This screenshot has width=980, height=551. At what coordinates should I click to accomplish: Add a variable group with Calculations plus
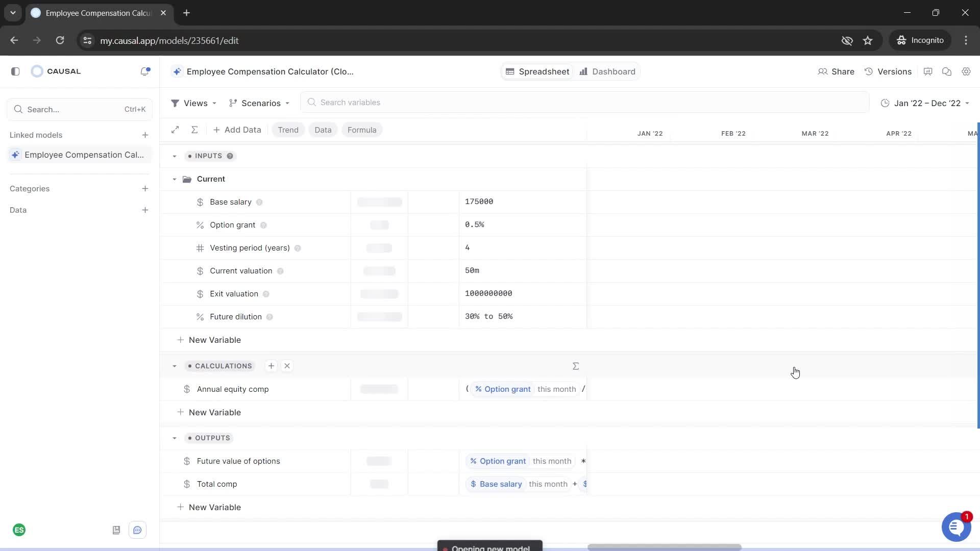(271, 366)
